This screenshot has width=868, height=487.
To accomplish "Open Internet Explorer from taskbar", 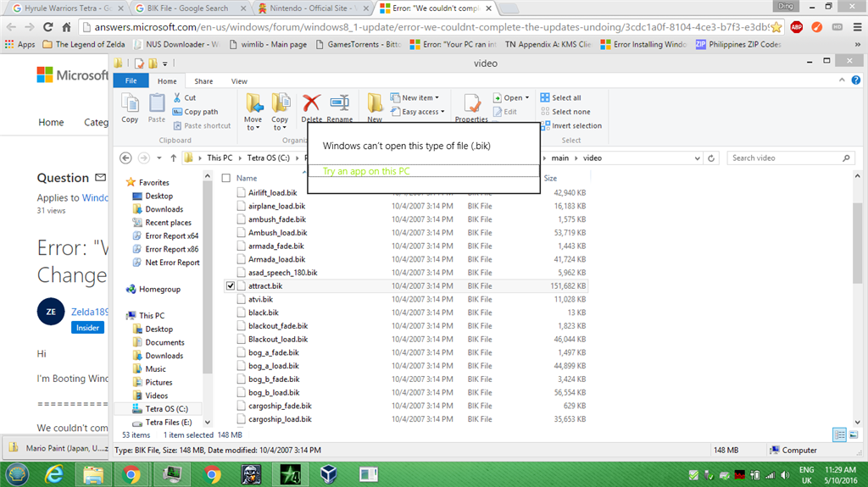I will point(53,475).
